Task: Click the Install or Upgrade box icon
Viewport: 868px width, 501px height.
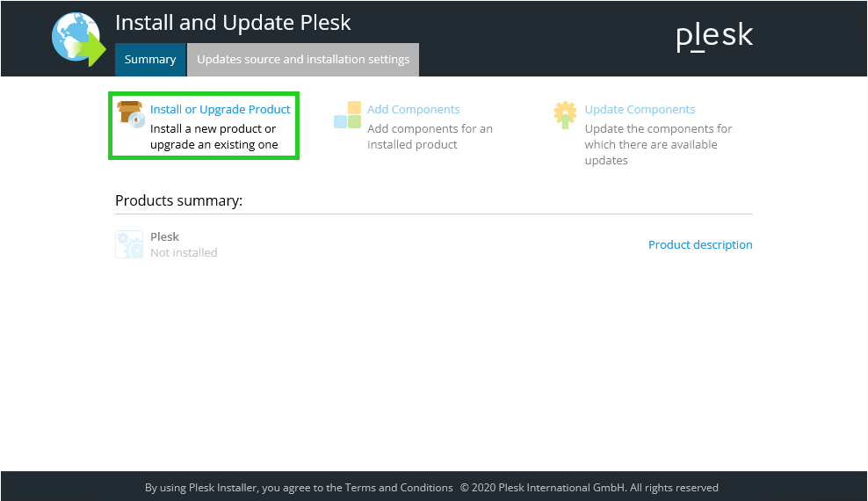Action: pyautogui.click(x=131, y=114)
